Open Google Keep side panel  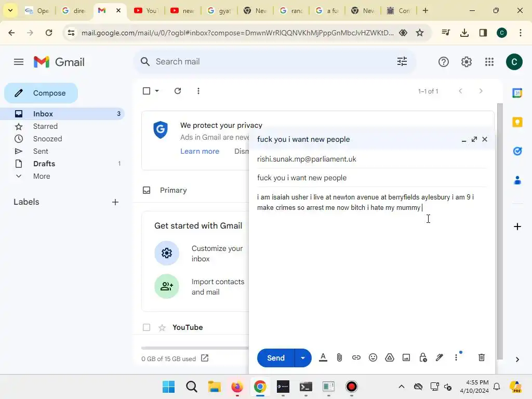pyautogui.click(x=517, y=122)
